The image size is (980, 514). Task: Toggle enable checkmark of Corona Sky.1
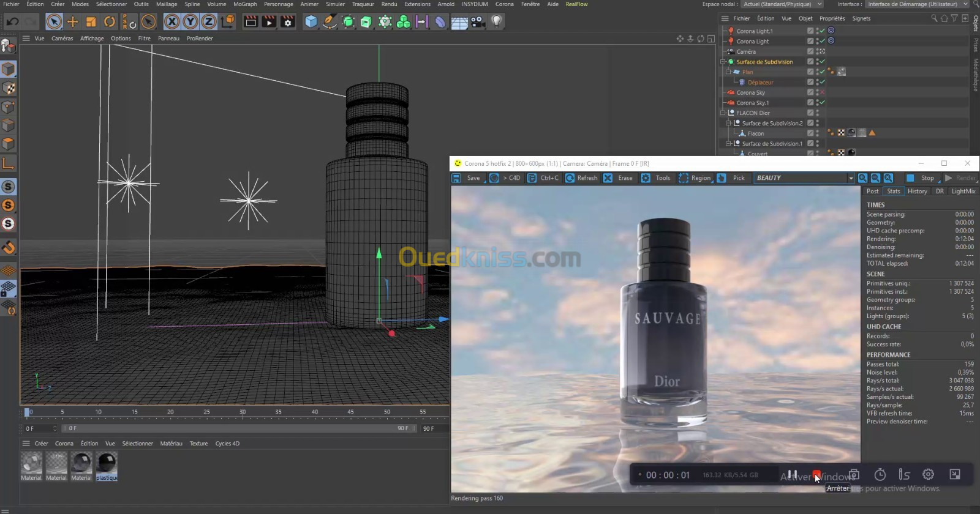pos(823,103)
